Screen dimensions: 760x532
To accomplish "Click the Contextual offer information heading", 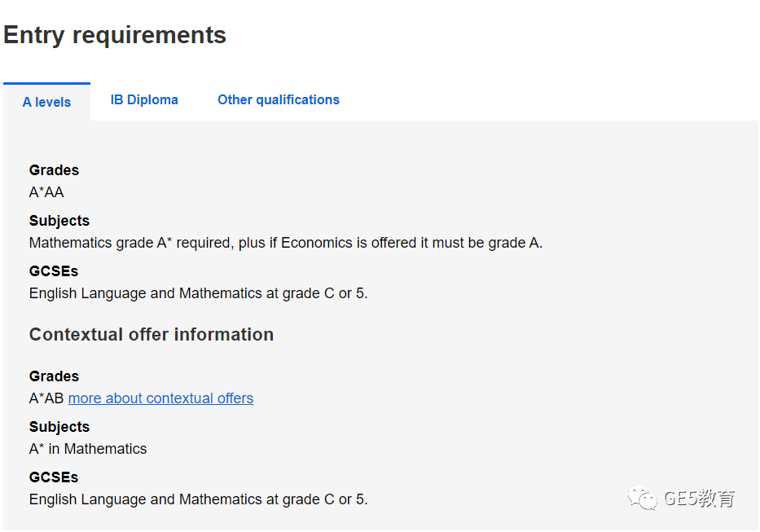I will tap(152, 335).
